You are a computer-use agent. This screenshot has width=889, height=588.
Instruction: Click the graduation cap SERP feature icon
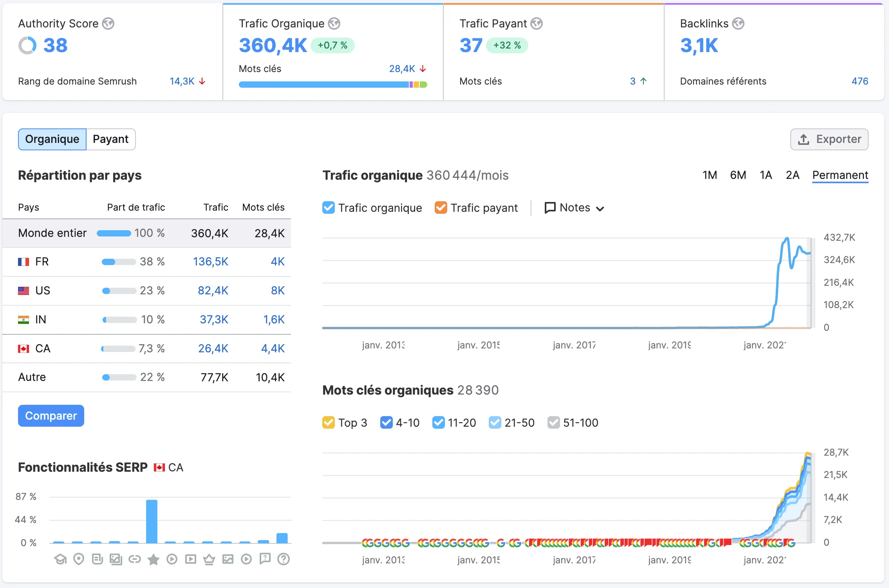60,559
